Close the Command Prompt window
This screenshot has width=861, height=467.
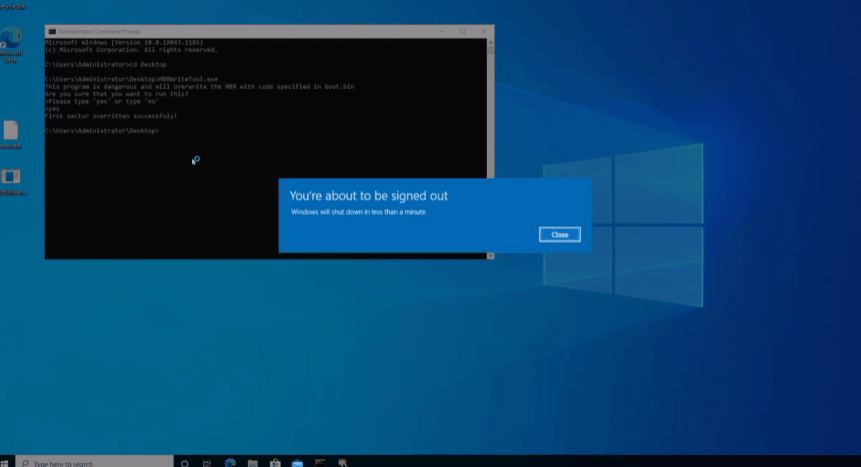[484, 31]
